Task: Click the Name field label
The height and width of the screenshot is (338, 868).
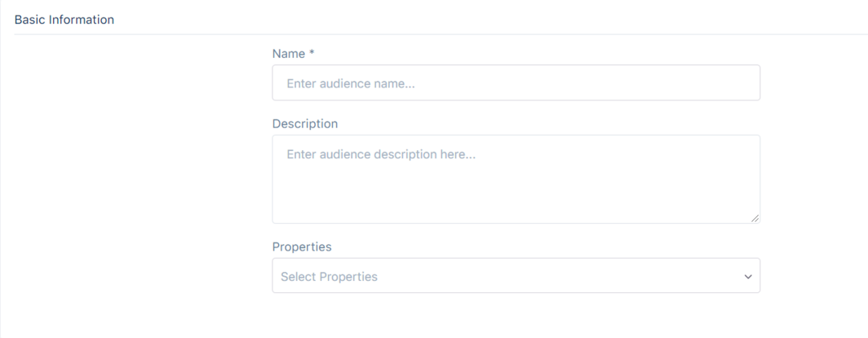Action: pyautogui.click(x=289, y=54)
